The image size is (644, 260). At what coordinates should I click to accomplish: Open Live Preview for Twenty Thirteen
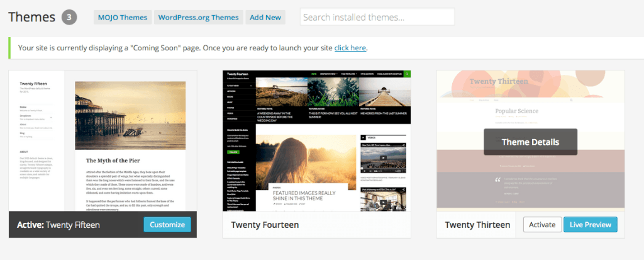pyautogui.click(x=590, y=225)
